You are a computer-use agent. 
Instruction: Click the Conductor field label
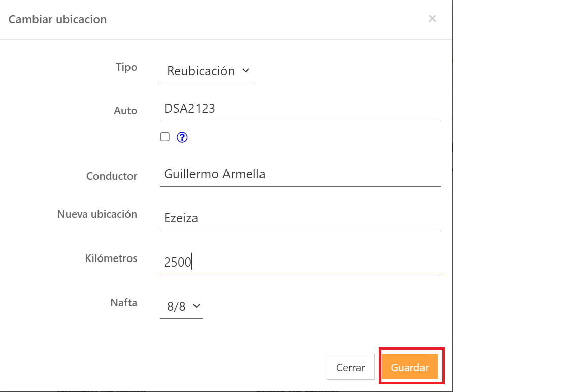click(x=112, y=176)
